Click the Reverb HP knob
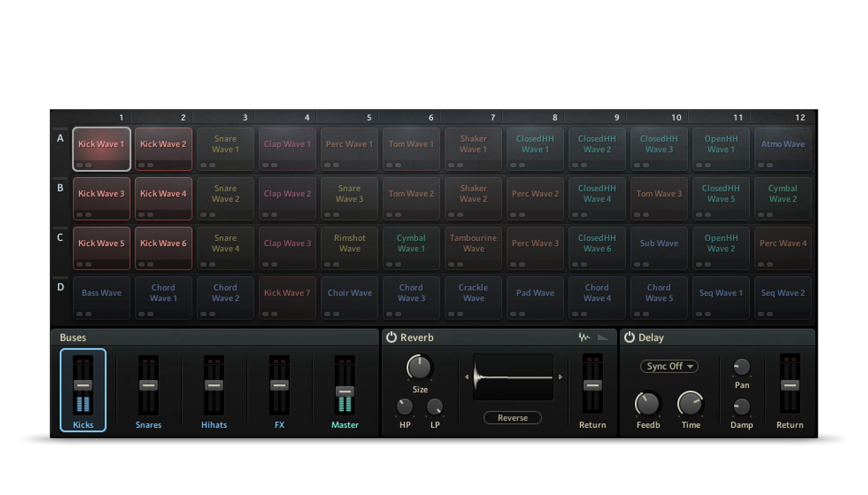The image size is (868, 495). click(405, 407)
